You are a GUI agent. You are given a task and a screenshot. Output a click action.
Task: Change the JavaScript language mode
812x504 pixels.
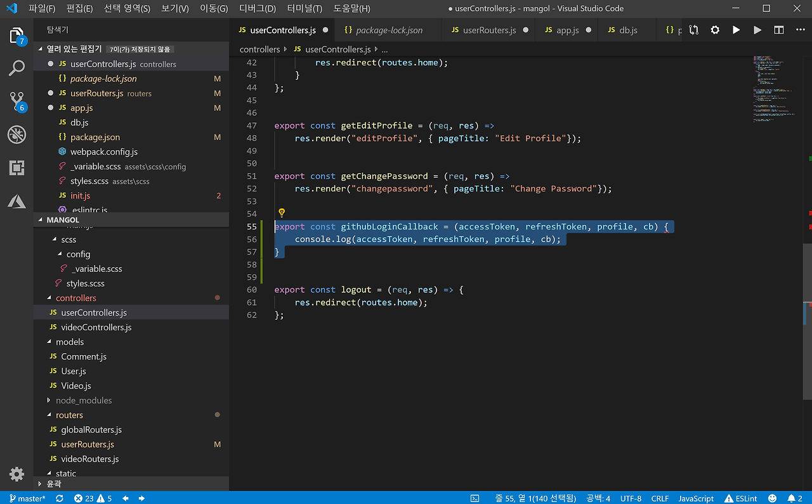tap(696, 498)
